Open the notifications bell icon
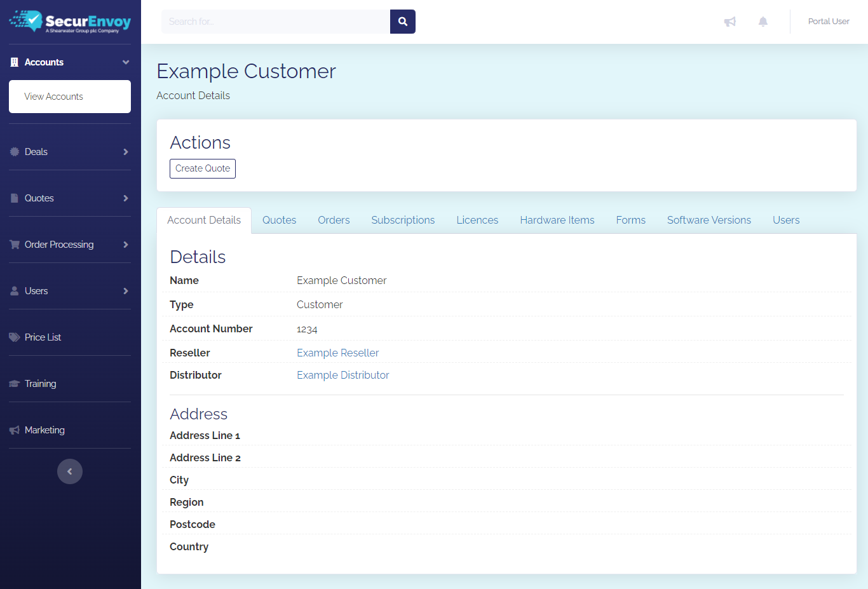Viewport: 868px width, 589px height. point(763,22)
